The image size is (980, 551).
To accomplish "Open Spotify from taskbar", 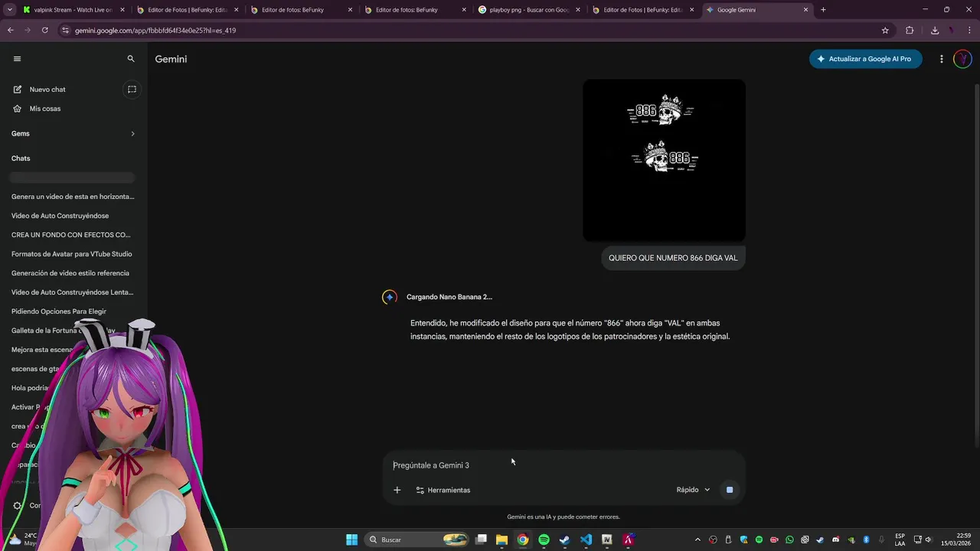I will pyautogui.click(x=544, y=540).
